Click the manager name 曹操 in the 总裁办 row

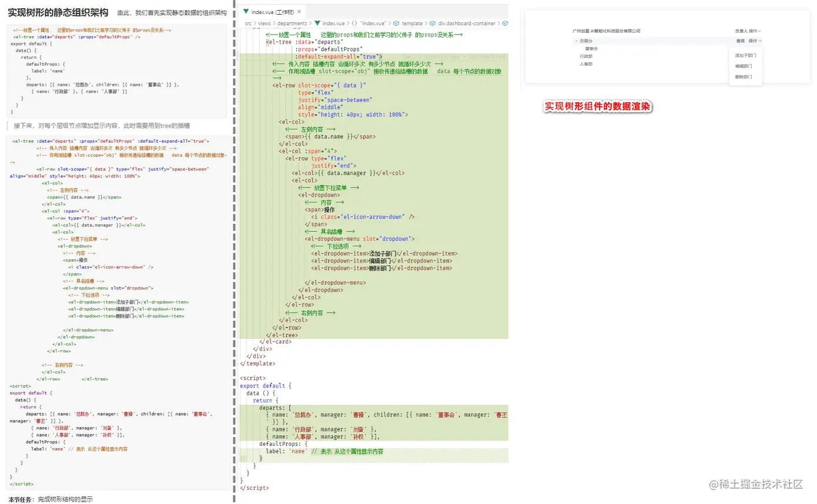click(x=740, y=41)
